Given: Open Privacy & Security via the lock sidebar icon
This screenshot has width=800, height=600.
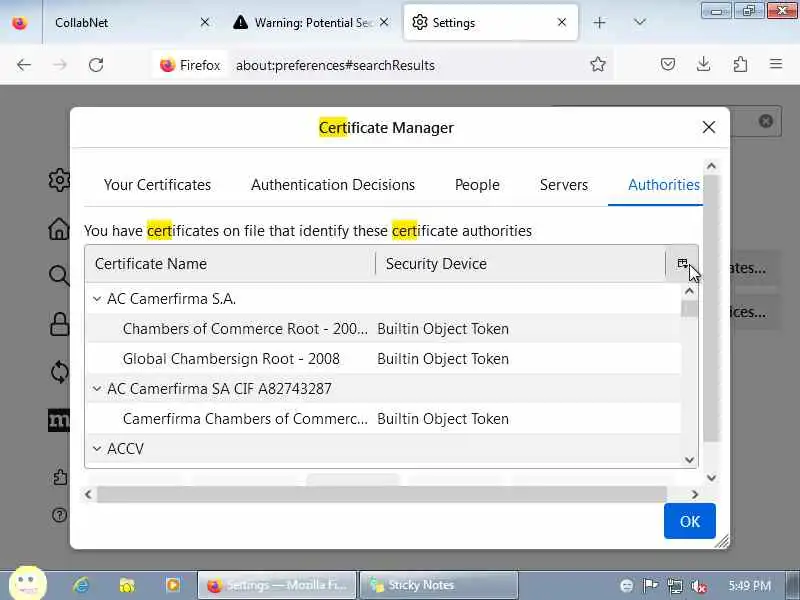Looking at the screenshot, I should click(59, 323).
